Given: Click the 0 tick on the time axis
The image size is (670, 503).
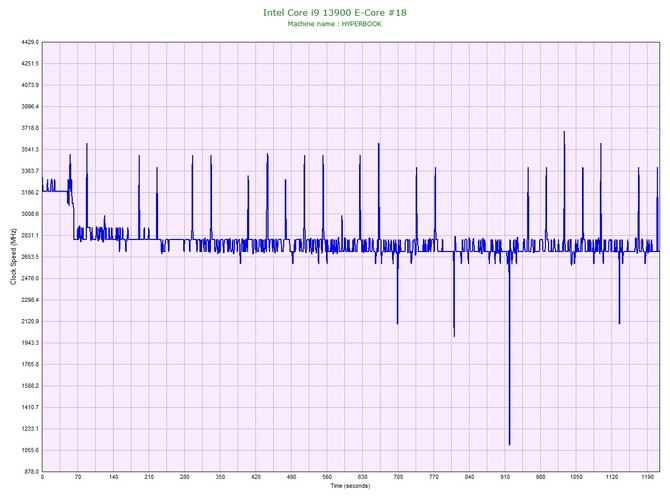Looking at the screenshot, I should (x=42, y=477).
